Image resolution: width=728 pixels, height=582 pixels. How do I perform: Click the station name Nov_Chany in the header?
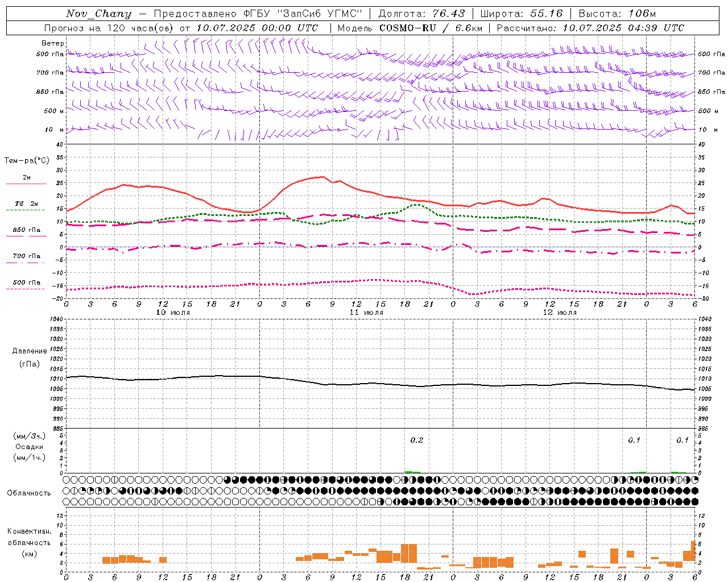tap(98, 14)
